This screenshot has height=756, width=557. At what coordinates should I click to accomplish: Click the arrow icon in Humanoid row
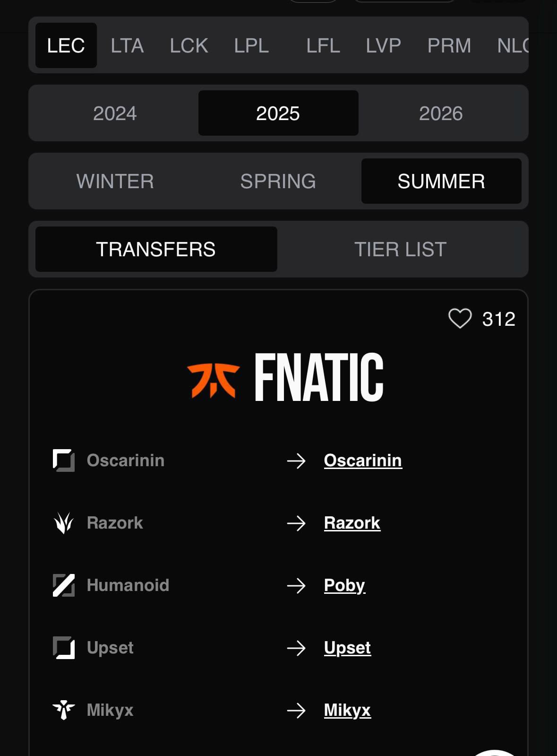pyautogui.click(x=296, y=586)
